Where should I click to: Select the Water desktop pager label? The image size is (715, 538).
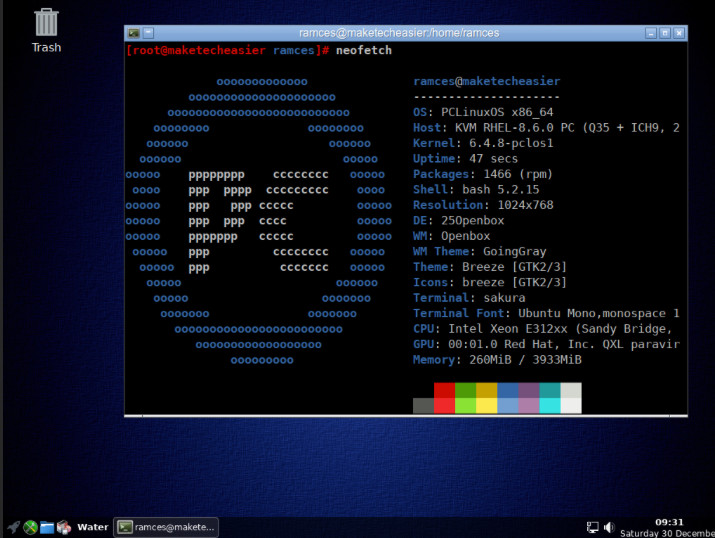[93, 527]
